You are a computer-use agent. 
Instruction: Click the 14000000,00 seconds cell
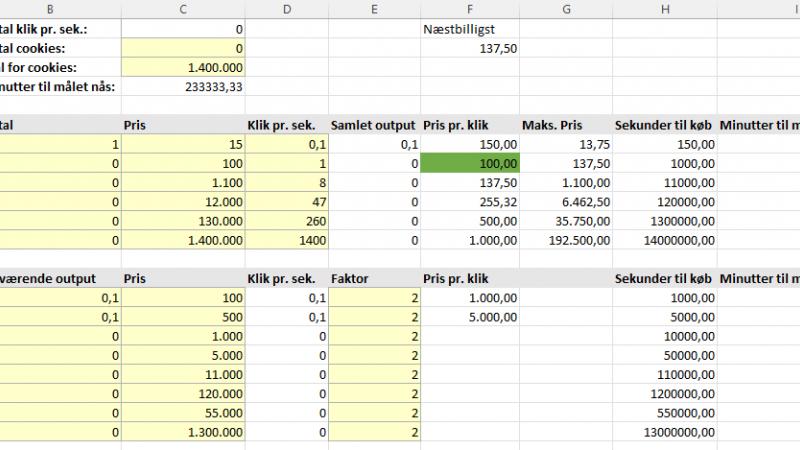[665, 240]
